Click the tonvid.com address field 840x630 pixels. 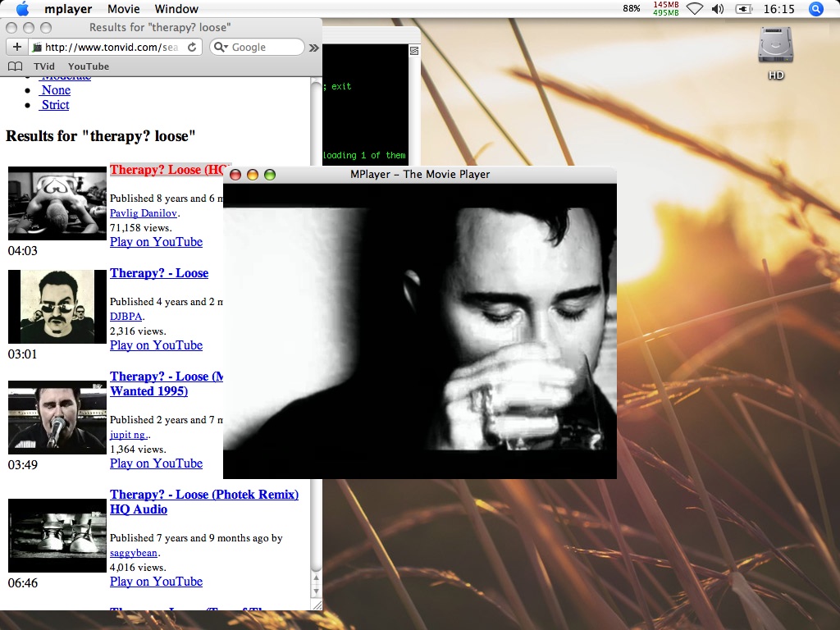[x=110, y=47]
